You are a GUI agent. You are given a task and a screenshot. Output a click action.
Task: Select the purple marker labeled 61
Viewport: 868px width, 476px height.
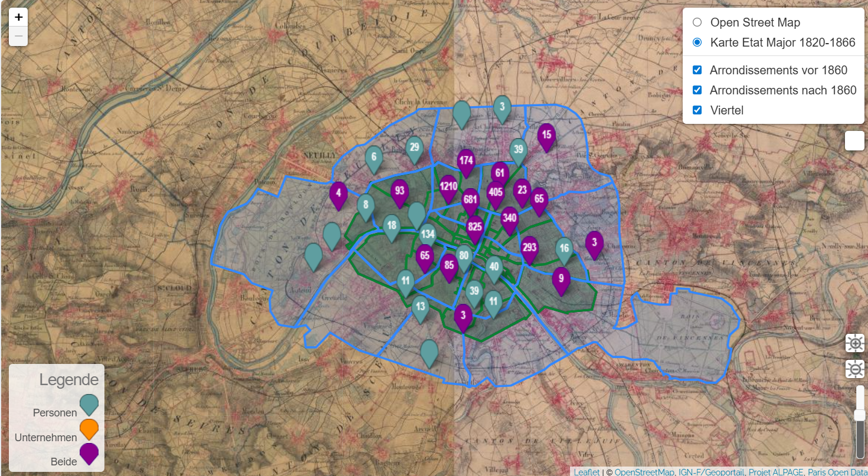(500, 176)
